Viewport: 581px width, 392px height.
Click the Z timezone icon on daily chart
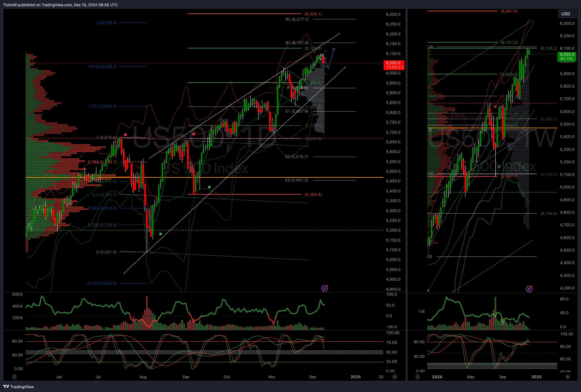(14, 377)
